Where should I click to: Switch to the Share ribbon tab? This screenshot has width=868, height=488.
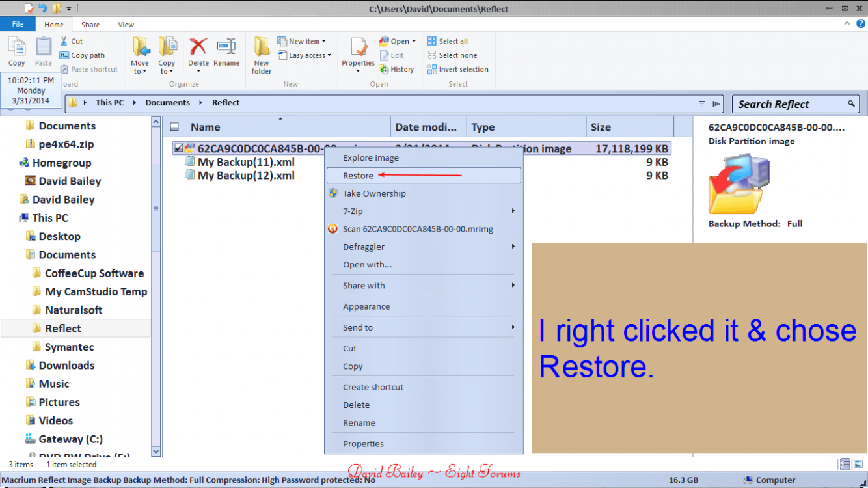pos(90,25)
